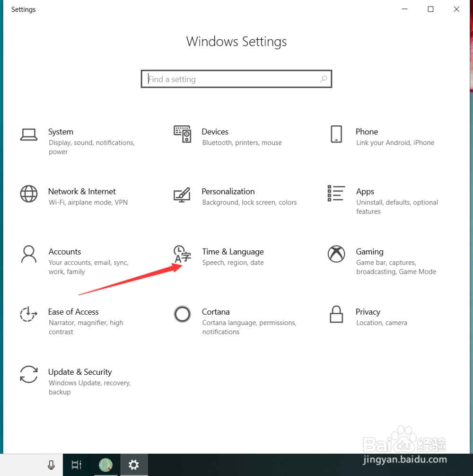
Task: Open the System laptop icon
Action: pos(29,134)
